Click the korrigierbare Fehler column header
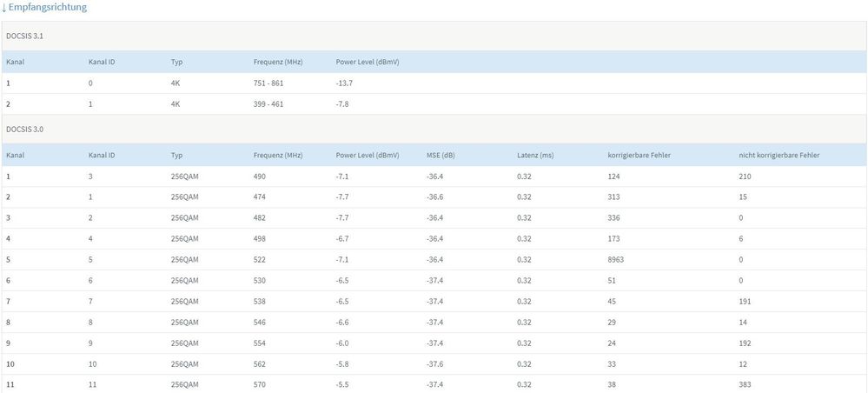Image resolution: width=868 pixels, height=393 pixels. click(x=639, y=156)
